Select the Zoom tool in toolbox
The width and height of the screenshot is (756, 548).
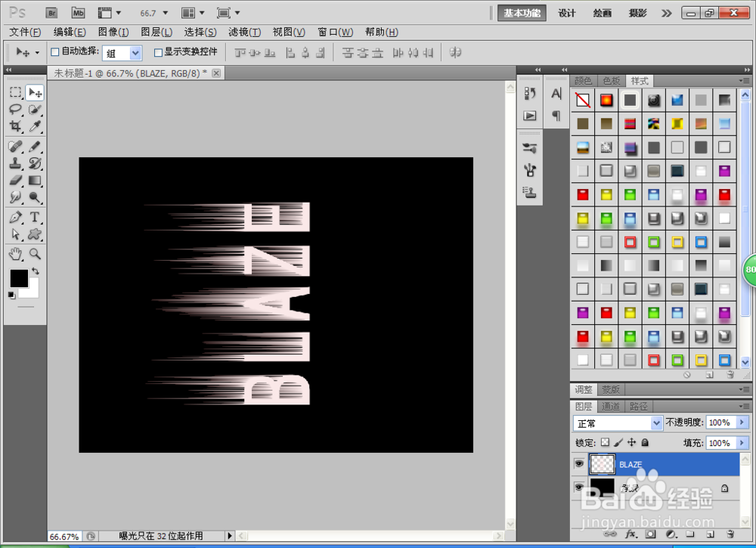coord(35,253)
